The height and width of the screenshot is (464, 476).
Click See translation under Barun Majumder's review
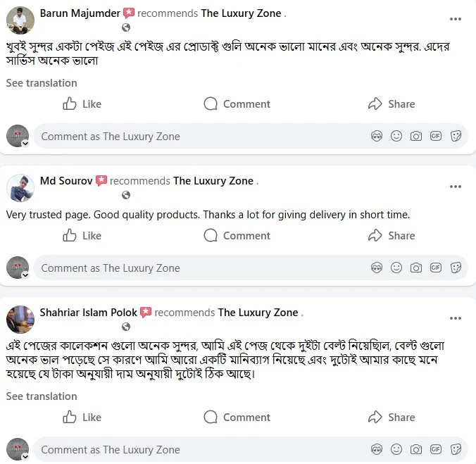pyautogui.click(x=42, y=83)
